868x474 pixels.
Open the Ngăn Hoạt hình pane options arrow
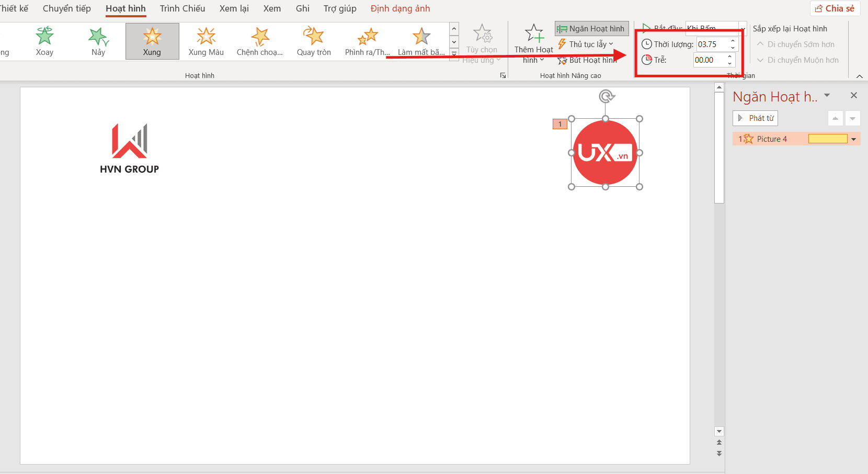coord(827,95)
